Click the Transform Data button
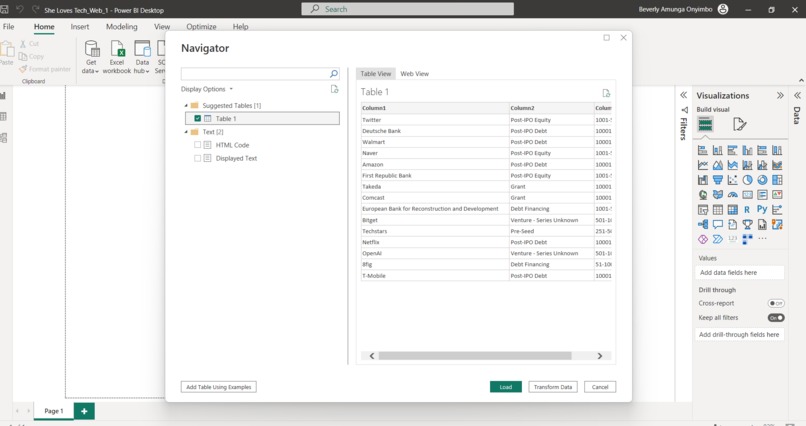806x426 pixels. pyautogui.click(x=553, y=387)
